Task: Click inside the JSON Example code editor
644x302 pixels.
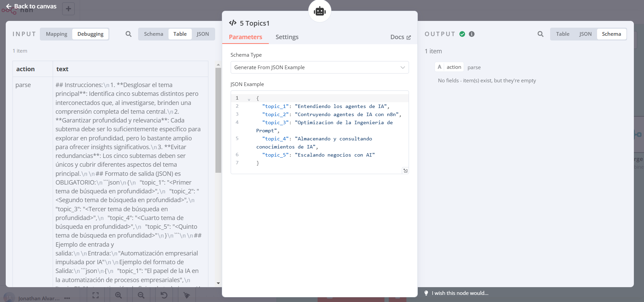Action: tap(319, 132)
